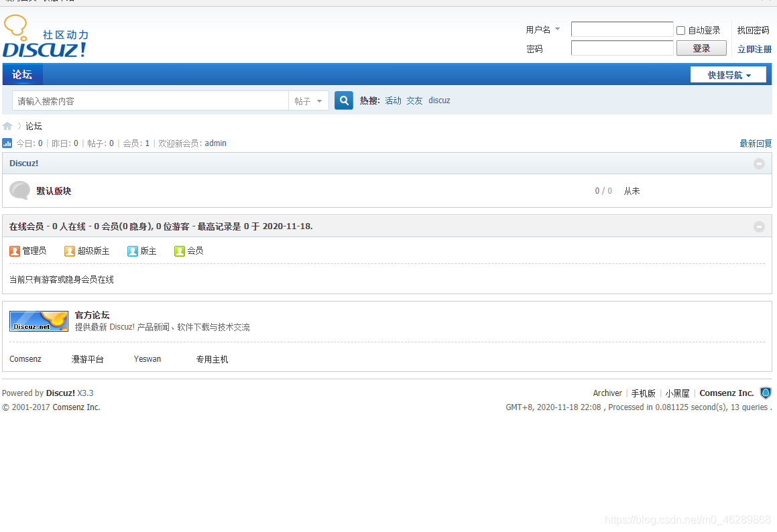Viewport: 777px width, 532px height.
Task: Click the 从未 last post text
Action: pos(632,191)
